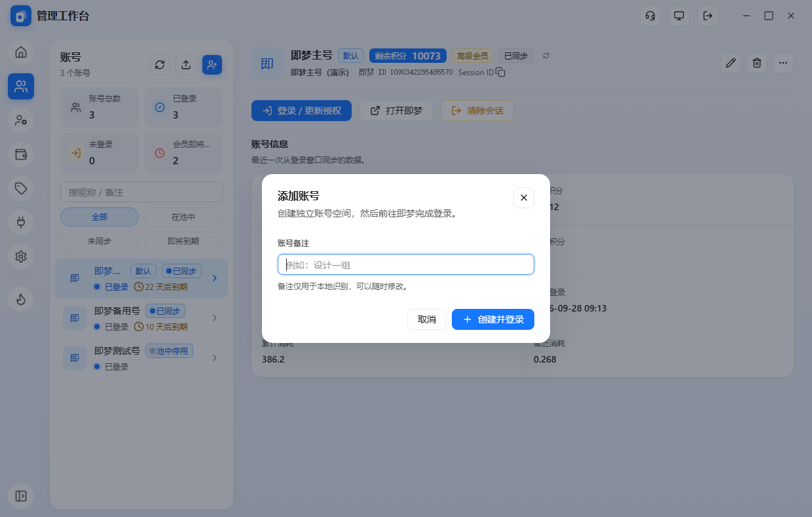Open the wallet icon in sidebar
Screen dimensions: 812x517
pos(21,154)
